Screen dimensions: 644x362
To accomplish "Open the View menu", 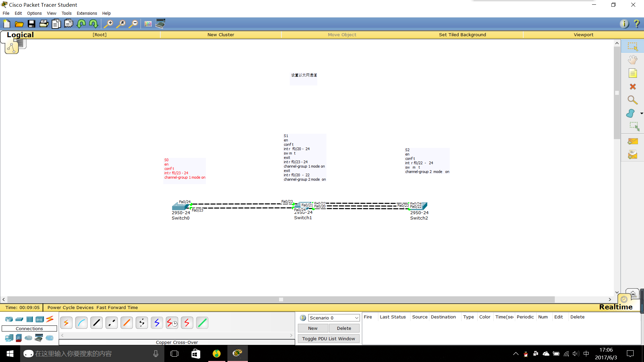I will tap(52, 13).
